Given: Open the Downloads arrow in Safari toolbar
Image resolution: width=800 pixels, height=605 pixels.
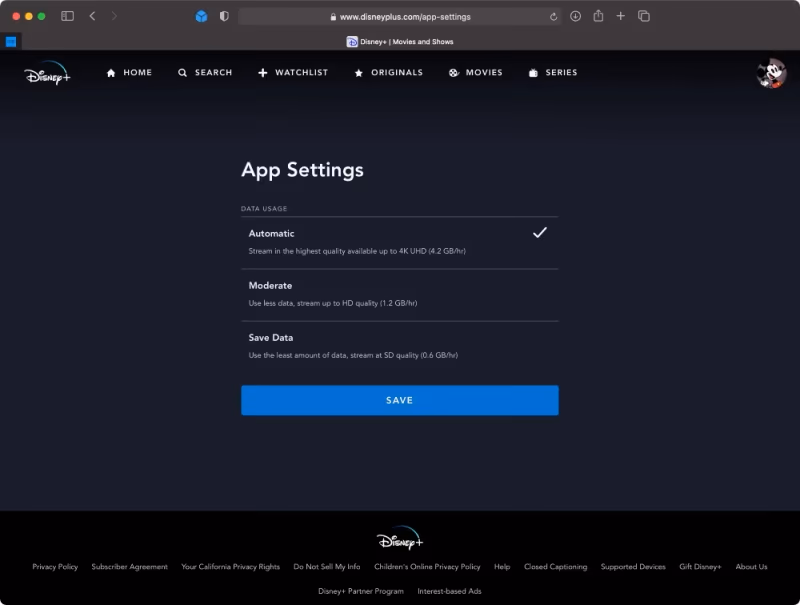Looking at the screenshot, I should coord(575,16).
